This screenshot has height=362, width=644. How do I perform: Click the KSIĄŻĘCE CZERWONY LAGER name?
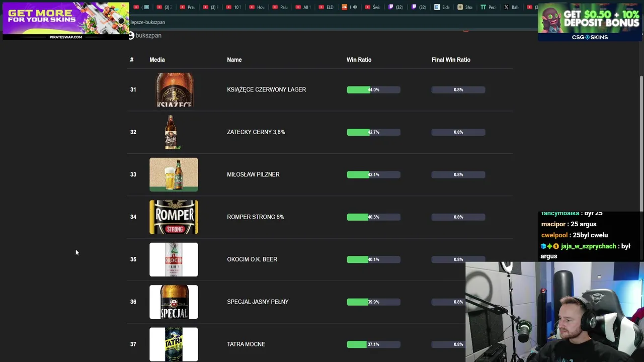click(266, 89)
